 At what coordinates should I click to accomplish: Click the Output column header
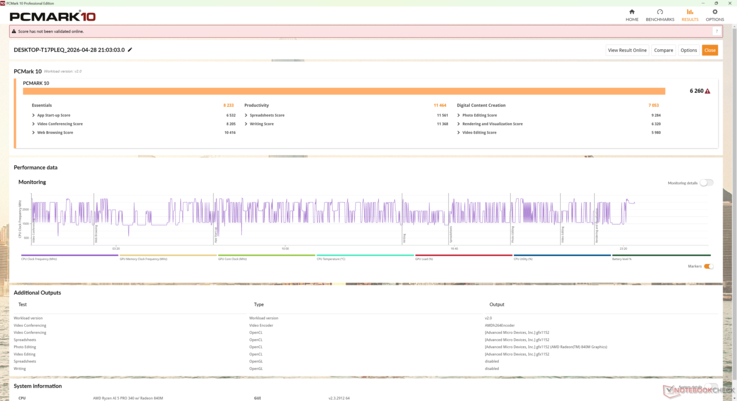pos(497,305)
